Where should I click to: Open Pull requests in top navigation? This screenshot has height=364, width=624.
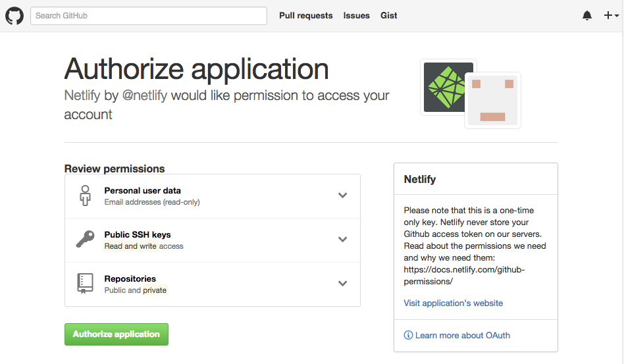[305, 16]
